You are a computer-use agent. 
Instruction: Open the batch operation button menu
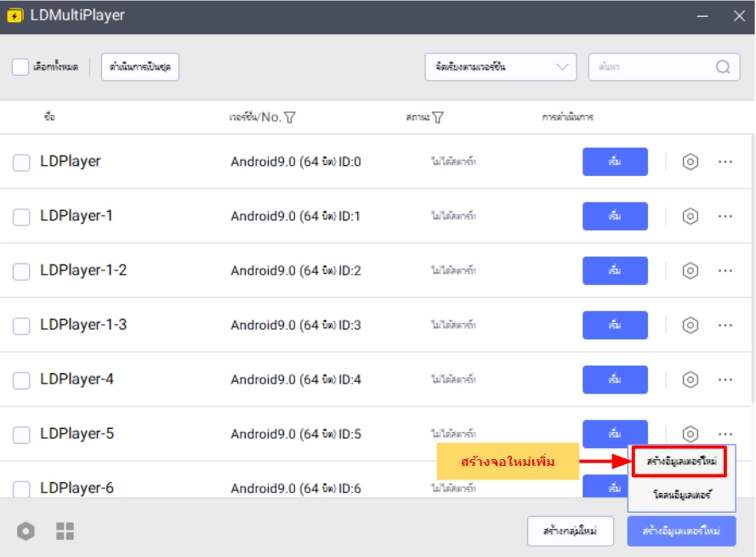click(140, 67)
